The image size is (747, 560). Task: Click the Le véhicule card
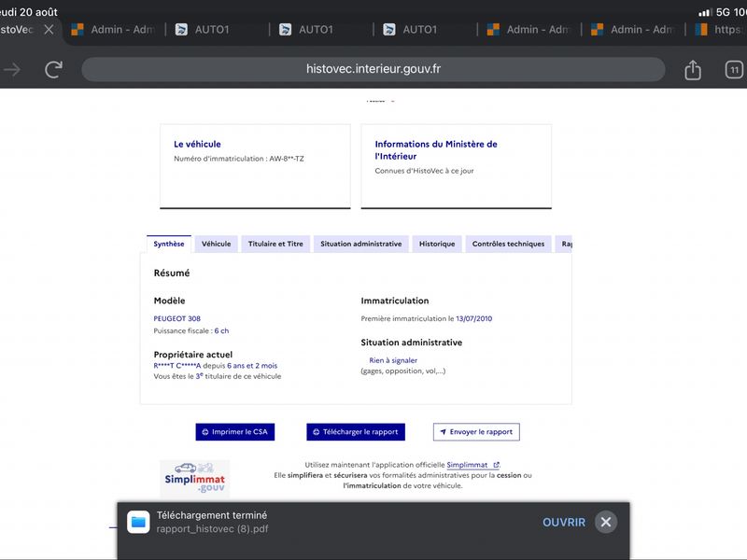255,166
